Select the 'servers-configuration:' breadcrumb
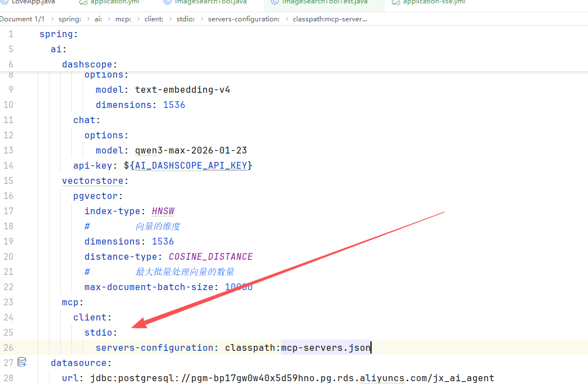The height and width of the screenshot is (384, 588). (x=244, y=19)
